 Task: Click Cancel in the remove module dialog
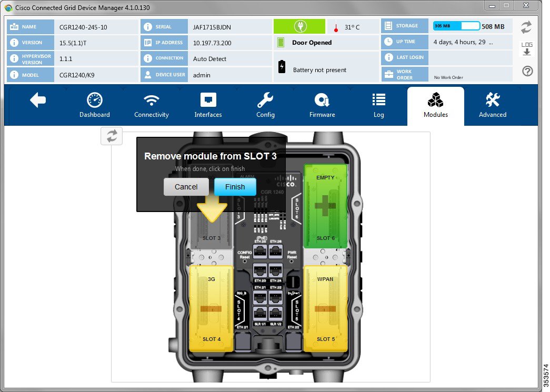186,187
